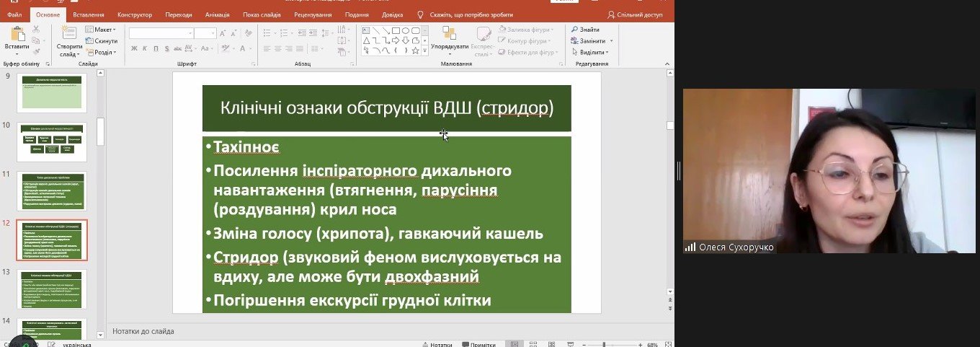Screen dimensions: 980x347
Task: Click the Знайти (Find) search button
Action: point(584,30)
